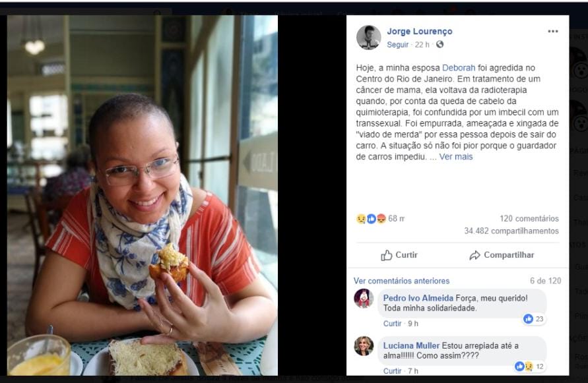Click the angry reaction emoji under the post
The height and width of the screenshot is (383, 588).
pos(381,219)
